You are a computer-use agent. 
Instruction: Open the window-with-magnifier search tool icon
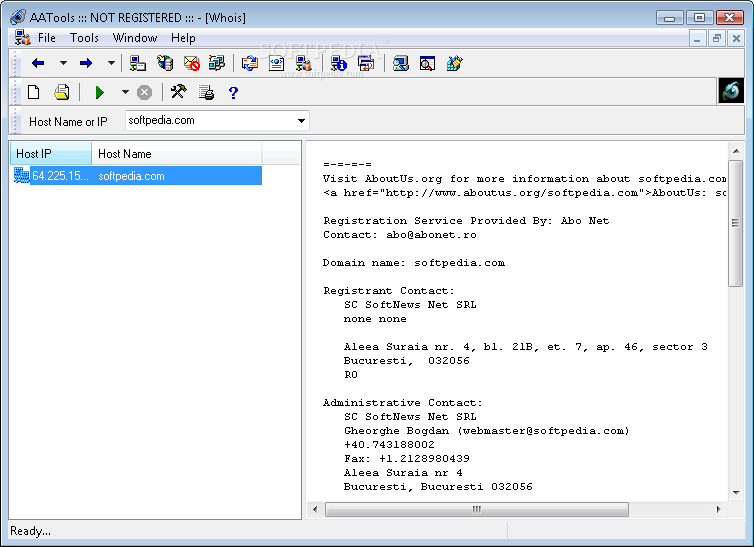click(x=427, y=63)
